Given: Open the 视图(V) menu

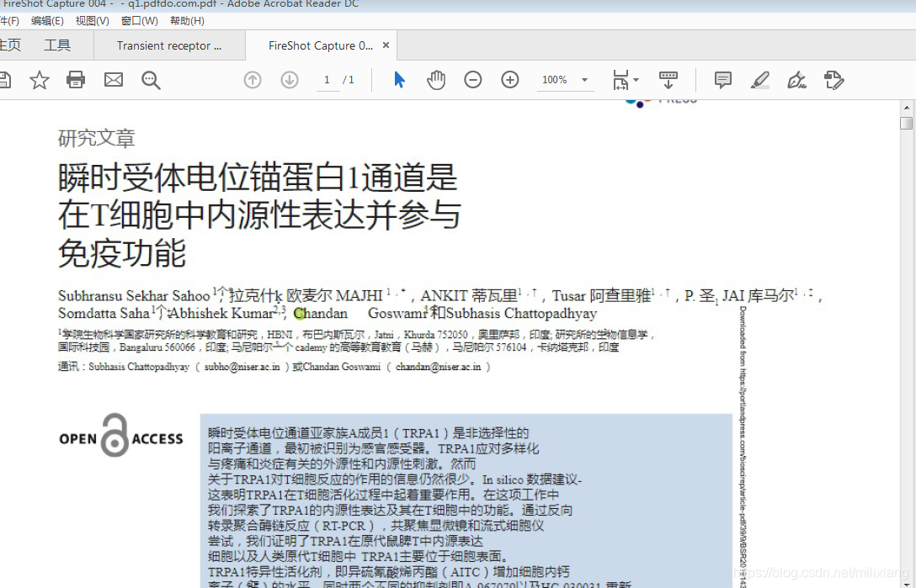Looking at the screenshot, I should tap(93, 21).
